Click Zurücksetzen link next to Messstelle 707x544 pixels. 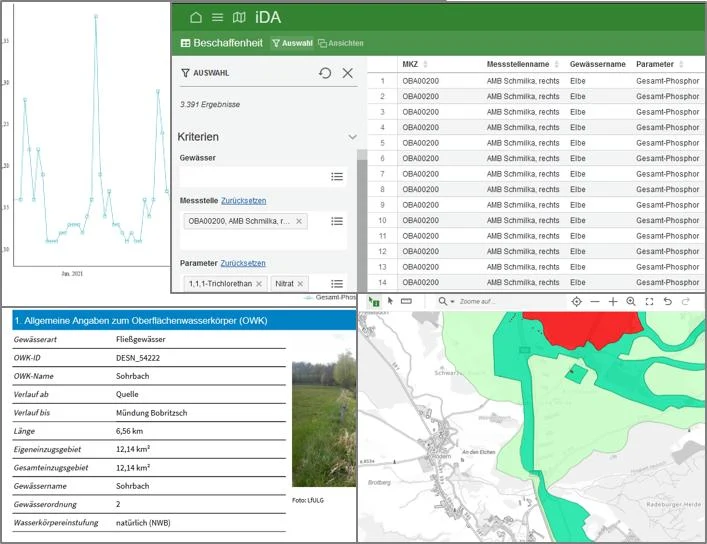[x=243, y=201]
